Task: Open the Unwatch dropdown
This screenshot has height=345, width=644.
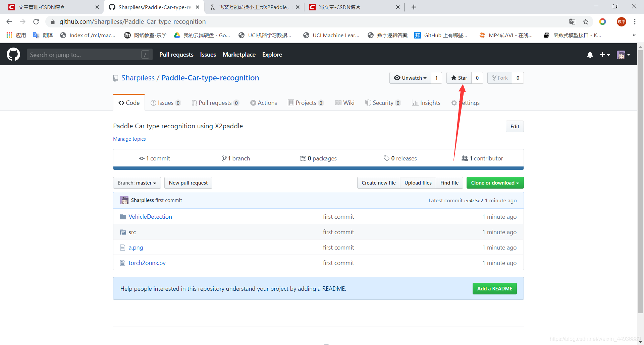Action: [x=410, y=78]
